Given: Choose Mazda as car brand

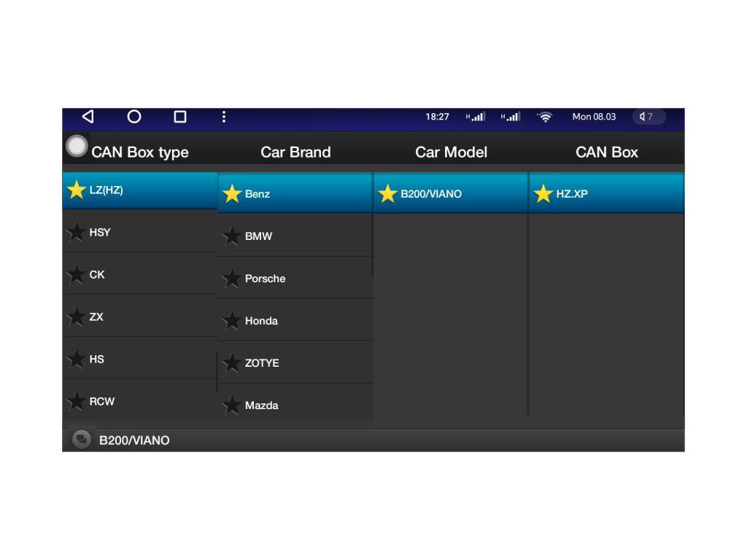Looking at the screenshot, I should click(295, 403).
